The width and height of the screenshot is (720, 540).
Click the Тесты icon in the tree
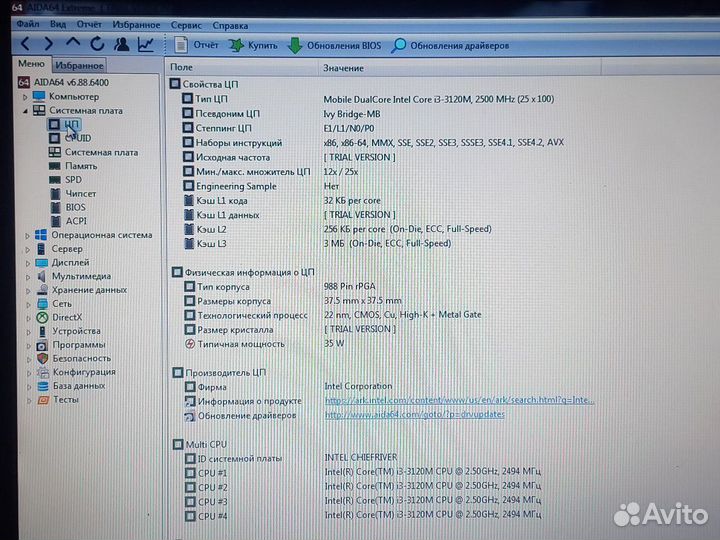click(x=43, y=400)
